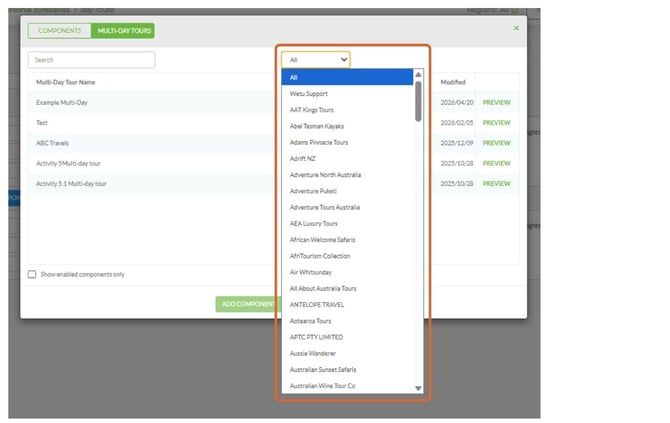Click the 2026/04/20 modified date
Image resolution: width=670 pixels, height=423 pixels.
click(x=457, y=103)
